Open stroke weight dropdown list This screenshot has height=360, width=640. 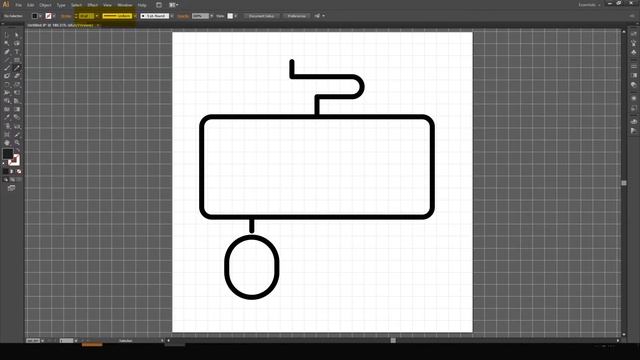97,16
